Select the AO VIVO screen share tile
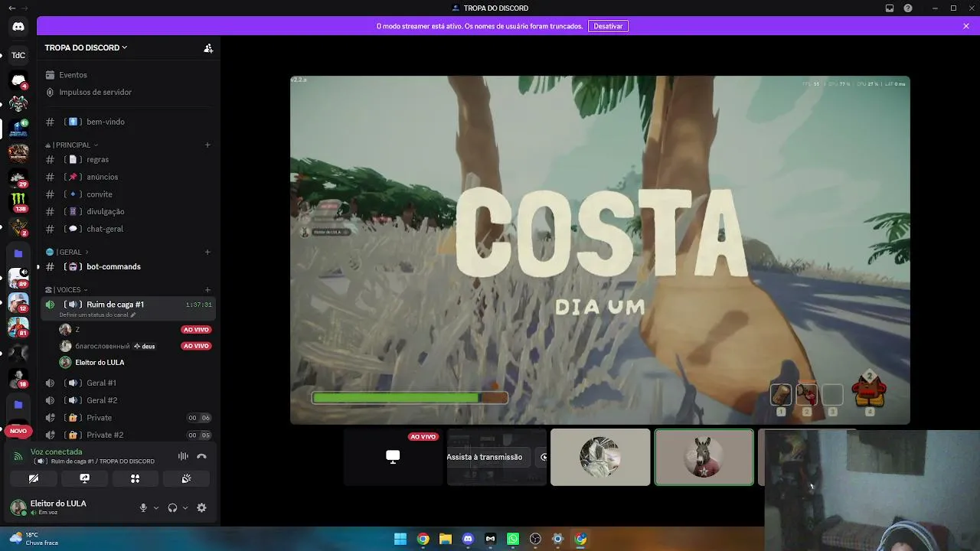Screen dimensions: 980x551 point(393,457)
